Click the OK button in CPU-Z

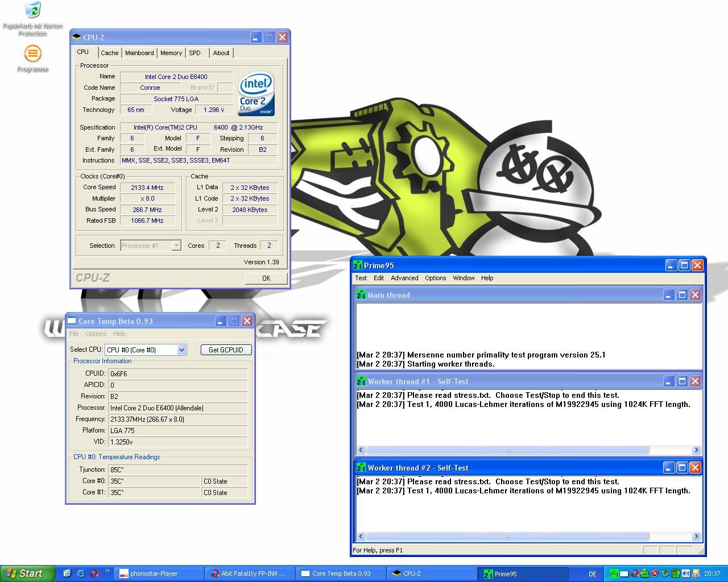pyautogui.click(x=266, y=278)
